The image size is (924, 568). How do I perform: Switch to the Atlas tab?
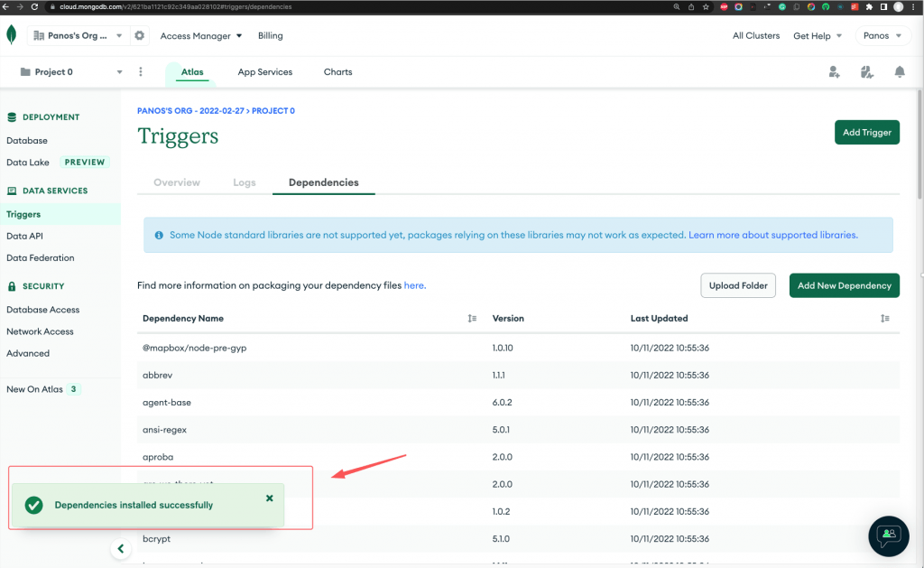coord(192,72)
